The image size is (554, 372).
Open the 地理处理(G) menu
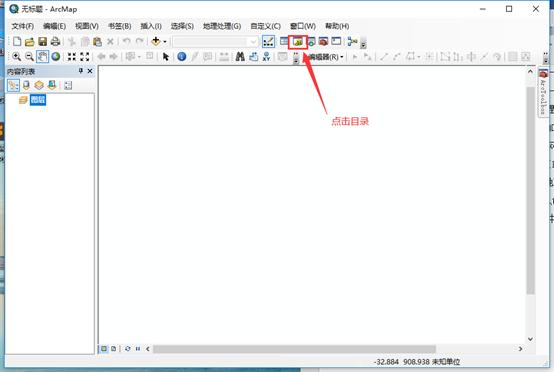(222, 26)
